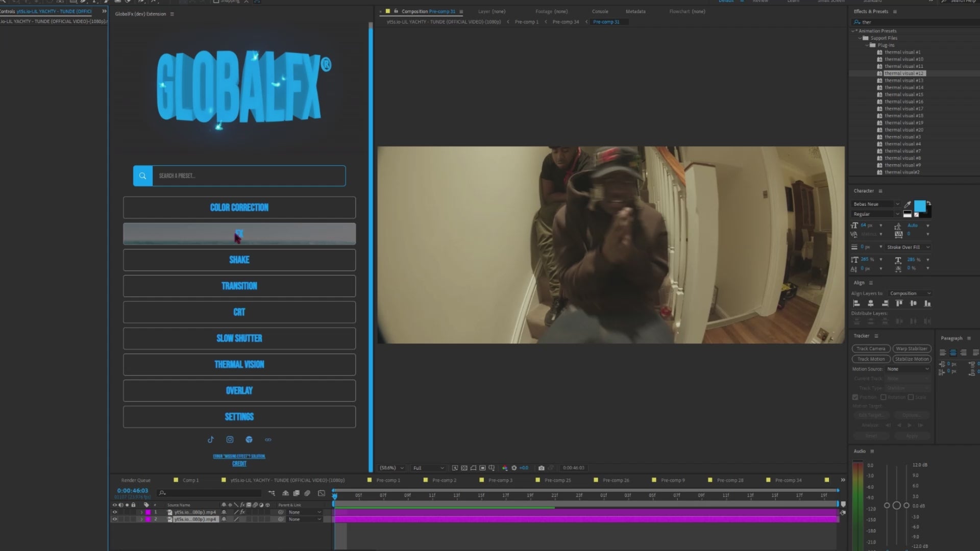The width and height of the screenshot is (980, 551).
Task: Click the Credit link
Action: point(239,464)
